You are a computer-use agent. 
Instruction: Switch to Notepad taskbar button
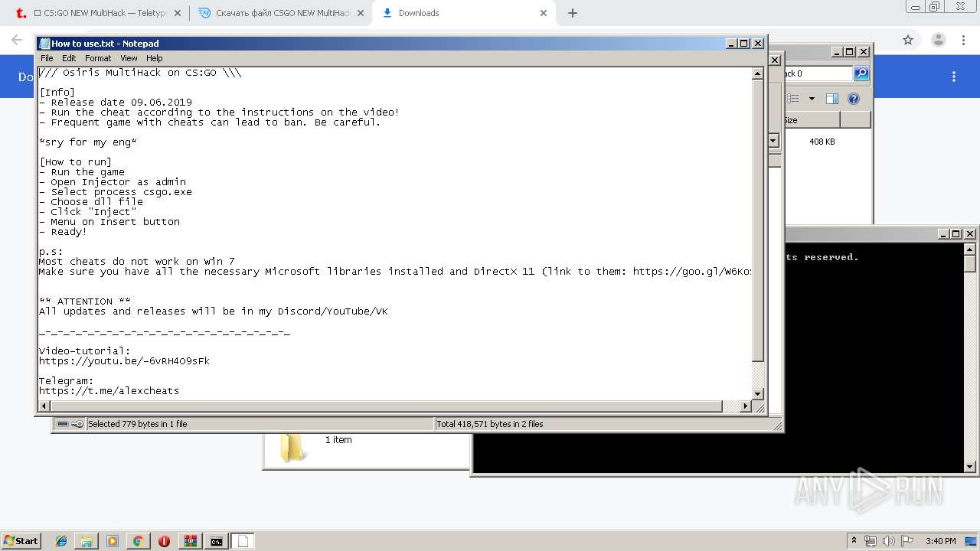point(243,541)
